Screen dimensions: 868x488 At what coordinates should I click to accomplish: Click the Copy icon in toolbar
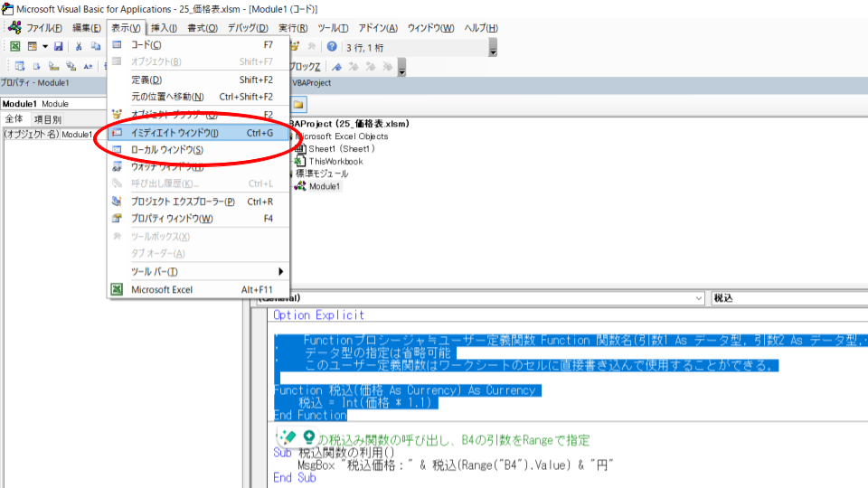(x=96, y=46)
